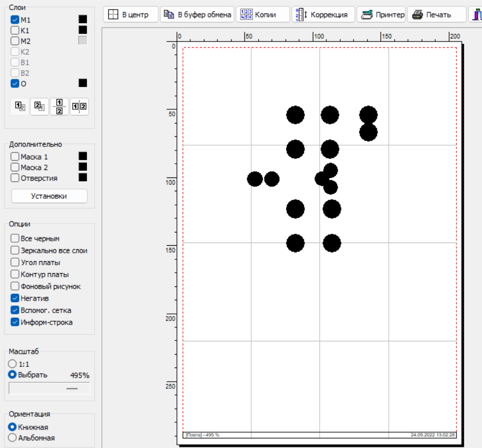Open 'Принтер' printer setup
The image size is (482, 448).
click(381, 15)
